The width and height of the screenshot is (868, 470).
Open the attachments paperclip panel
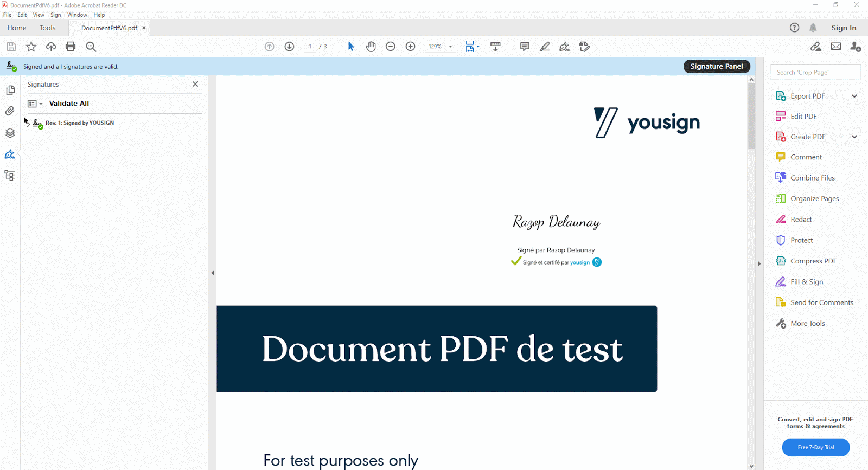click(10, 111)
